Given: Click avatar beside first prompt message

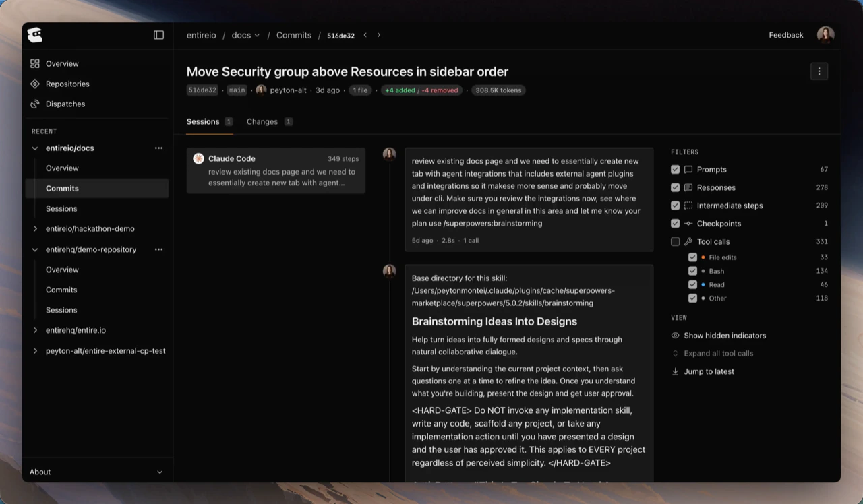Looking at the screenshot, I should tap(389, 154).
